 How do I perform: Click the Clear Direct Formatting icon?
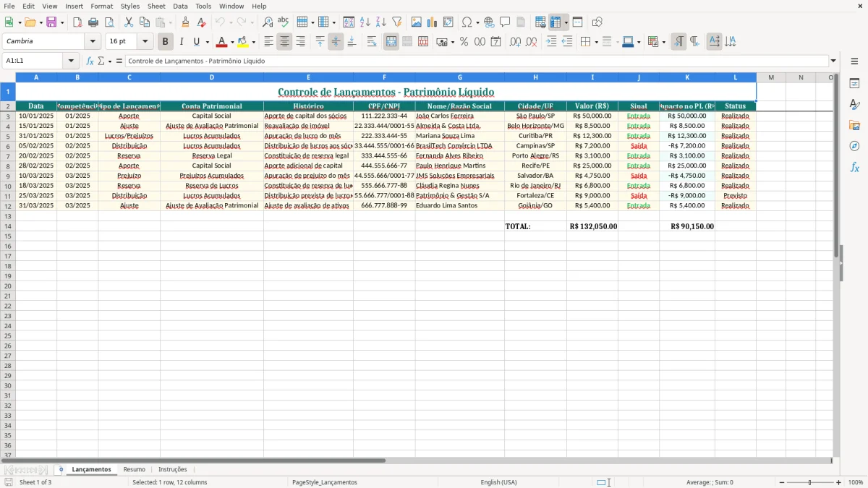coord(201,22)
